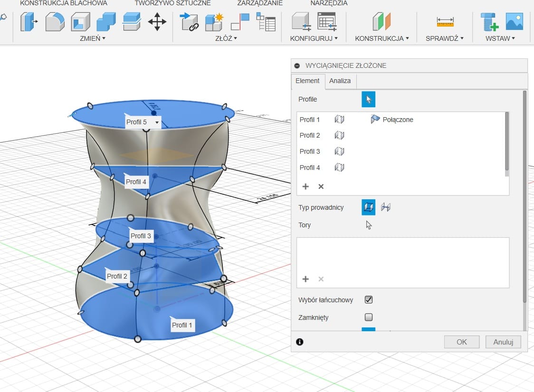Open the Insert image icon
534x392 pixels.
[514, 22]
